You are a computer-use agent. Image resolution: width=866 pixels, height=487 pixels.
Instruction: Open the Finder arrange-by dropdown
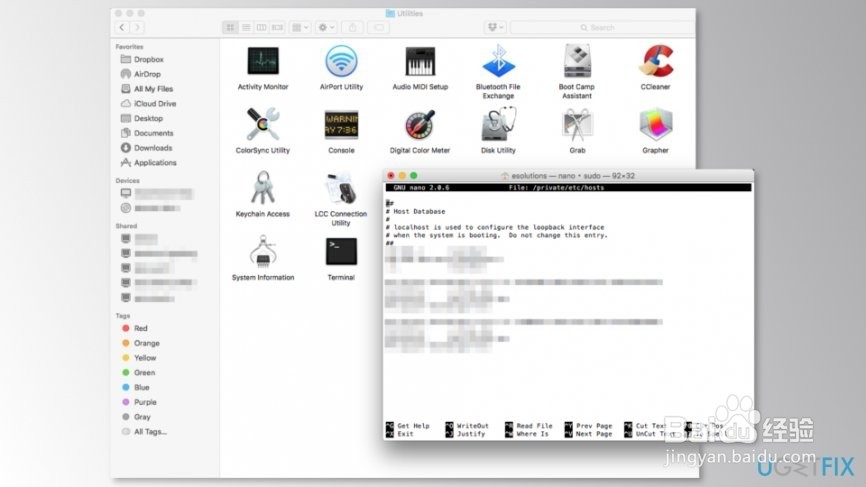(300, 27)
